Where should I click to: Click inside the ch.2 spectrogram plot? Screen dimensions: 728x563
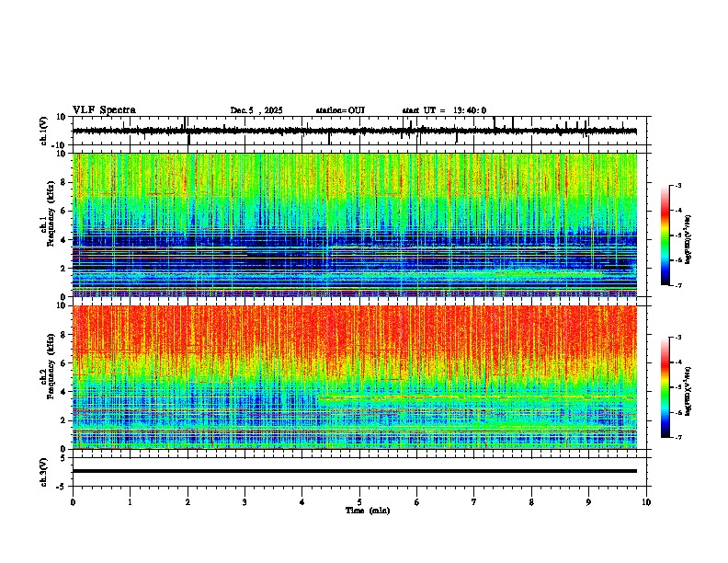(x=355, y=377)
